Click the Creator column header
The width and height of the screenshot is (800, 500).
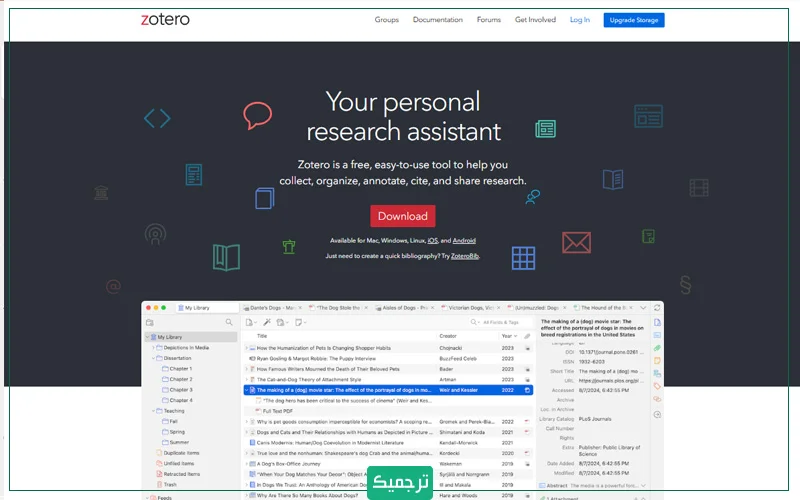(447, 336)
